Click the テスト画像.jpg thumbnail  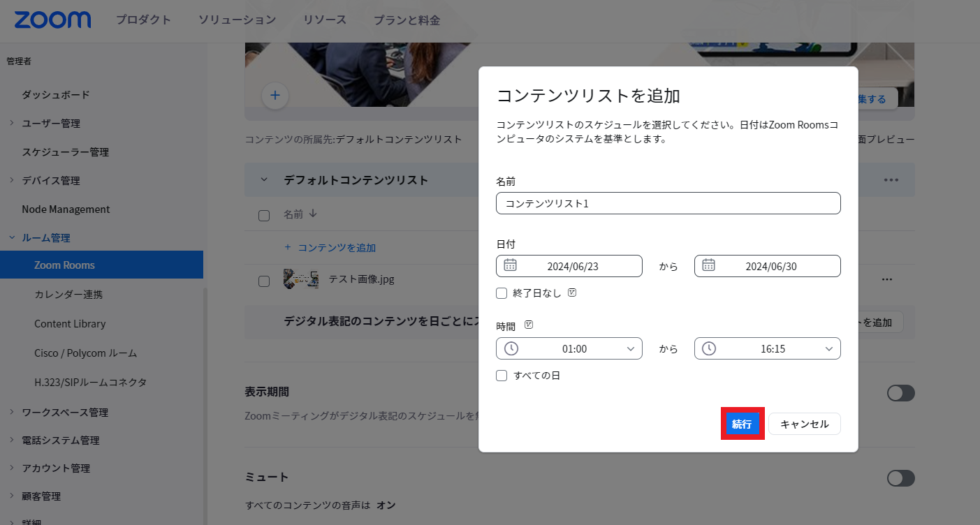(301, 280)
